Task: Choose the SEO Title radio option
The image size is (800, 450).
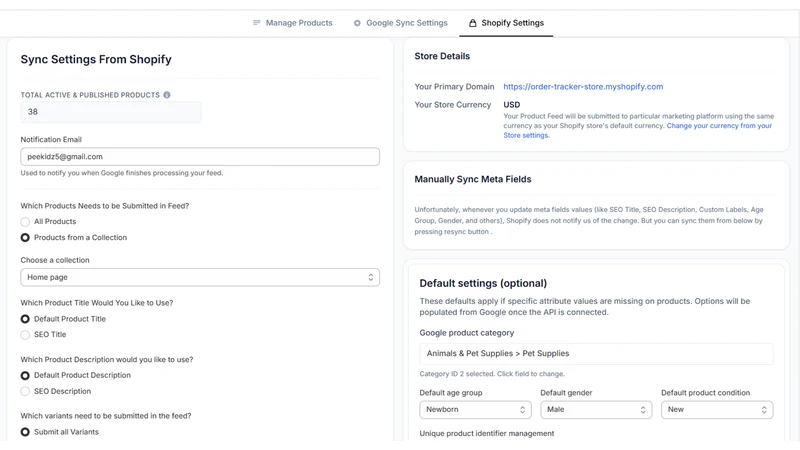Action: [25, 335]
